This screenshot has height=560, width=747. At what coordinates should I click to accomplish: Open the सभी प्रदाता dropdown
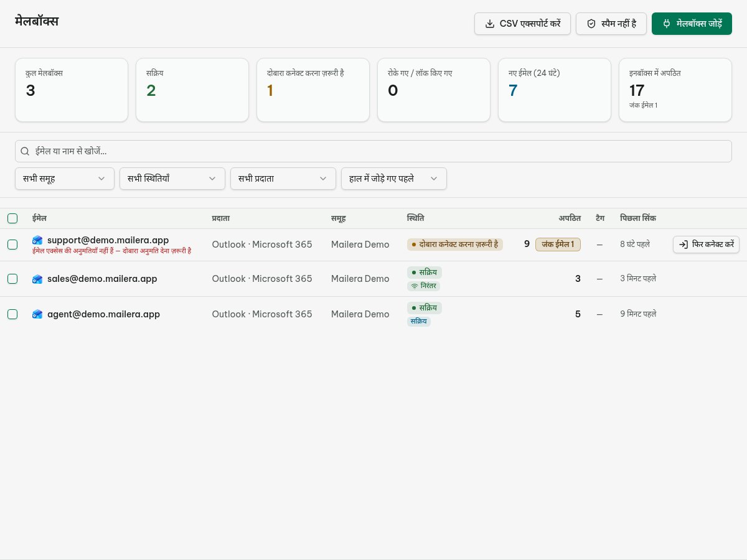(x=283, y=179)
